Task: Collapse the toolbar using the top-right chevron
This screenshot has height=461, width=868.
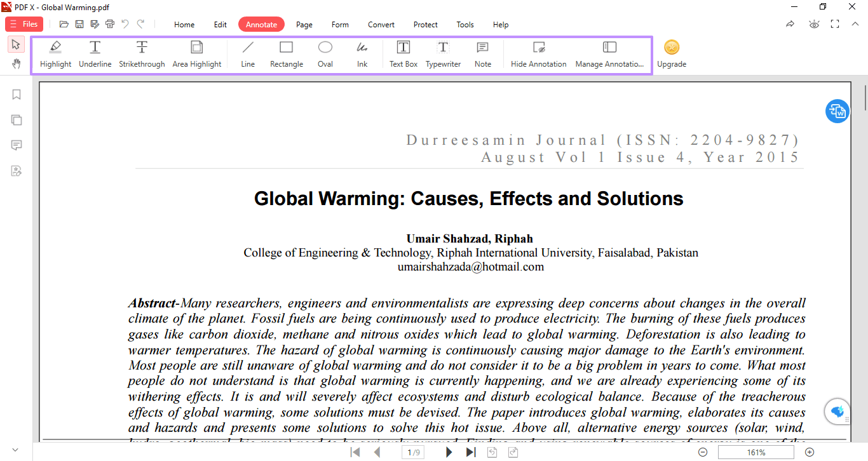Action: 855,24
